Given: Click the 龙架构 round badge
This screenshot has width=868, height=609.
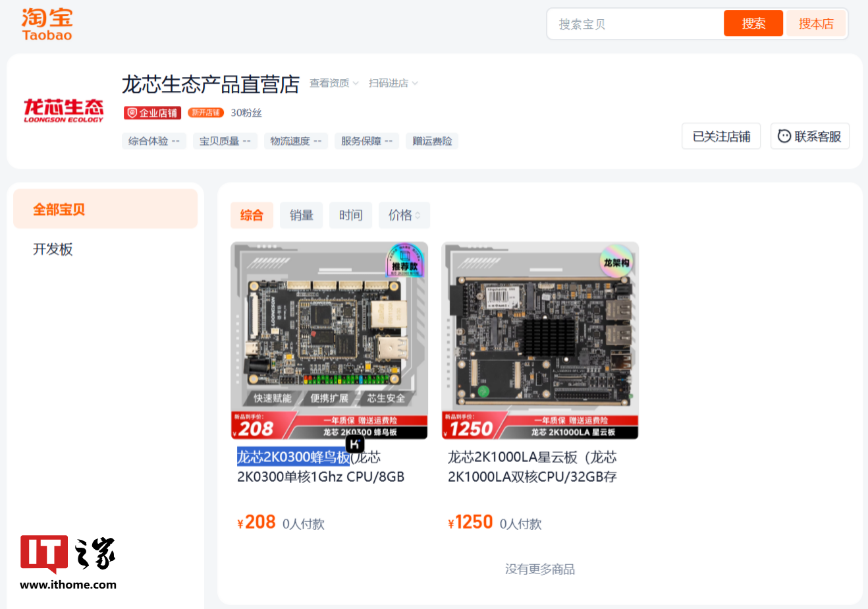Looking at the screenshot, I should (616, 262).
